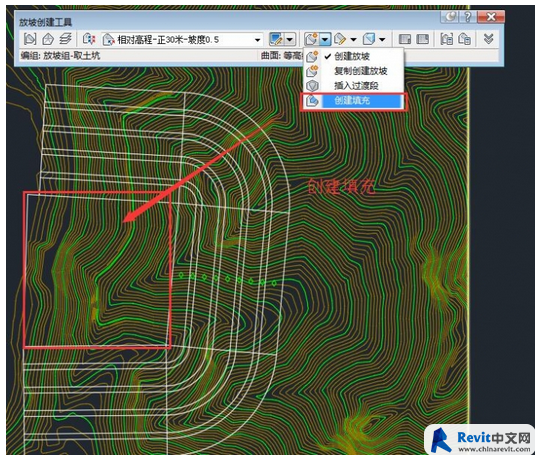Click the Grading Volume Tools cube icon
This screenshot has height=461, width=541.
[x=369, y=39]
